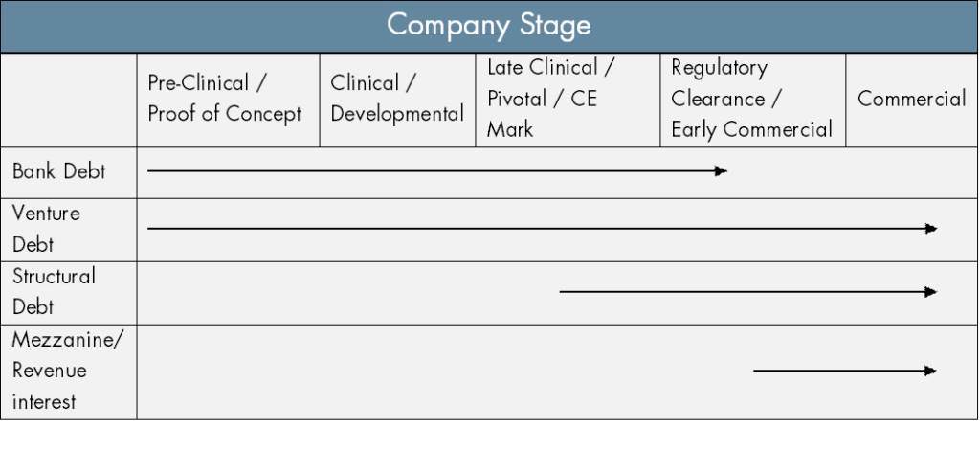This screenshot has width=980, height=473.
Task: Click the Structural Debt arrow head
Action: [931, 292]
